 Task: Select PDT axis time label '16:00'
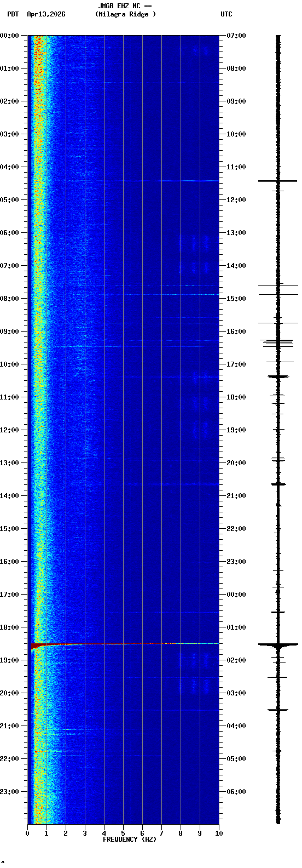pos(9,562)
